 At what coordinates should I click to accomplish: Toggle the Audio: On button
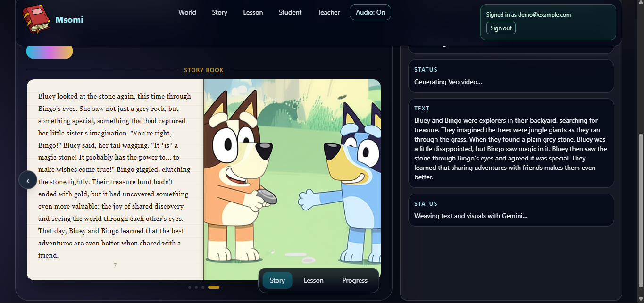click(x=370, y=12)
